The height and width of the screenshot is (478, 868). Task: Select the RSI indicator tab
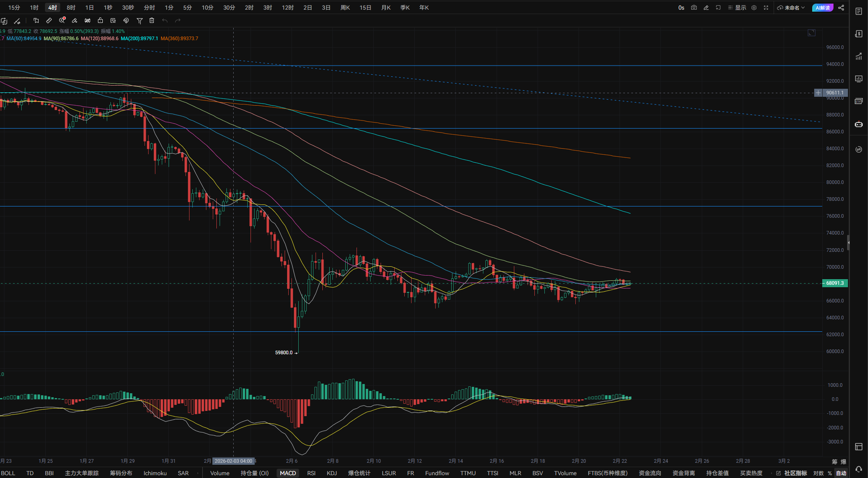click(311, 473)
